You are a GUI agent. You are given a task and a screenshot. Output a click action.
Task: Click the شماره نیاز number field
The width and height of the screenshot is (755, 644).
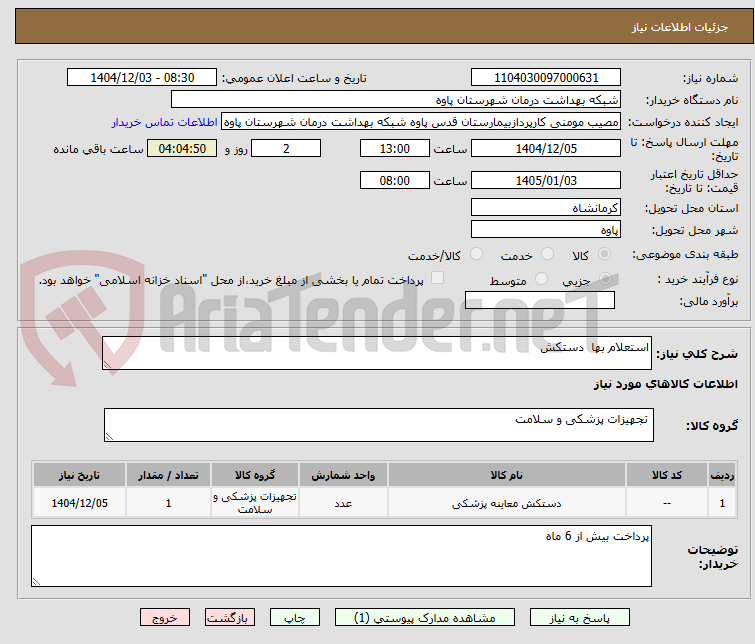coord(546,78)
